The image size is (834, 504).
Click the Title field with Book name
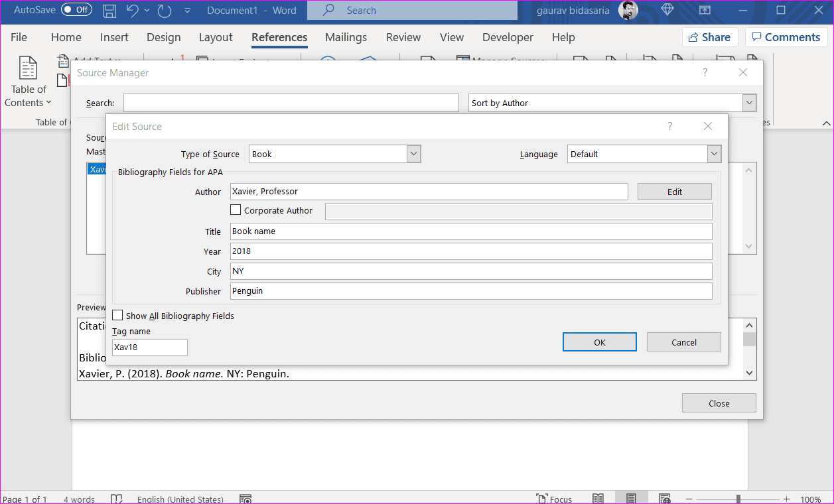coord(471,231)
